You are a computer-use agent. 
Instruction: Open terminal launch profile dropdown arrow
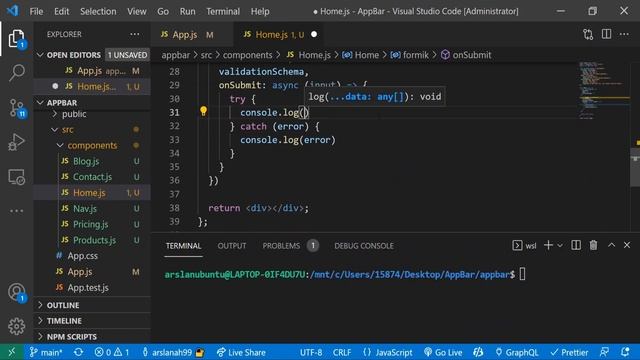tap(560, 245)
